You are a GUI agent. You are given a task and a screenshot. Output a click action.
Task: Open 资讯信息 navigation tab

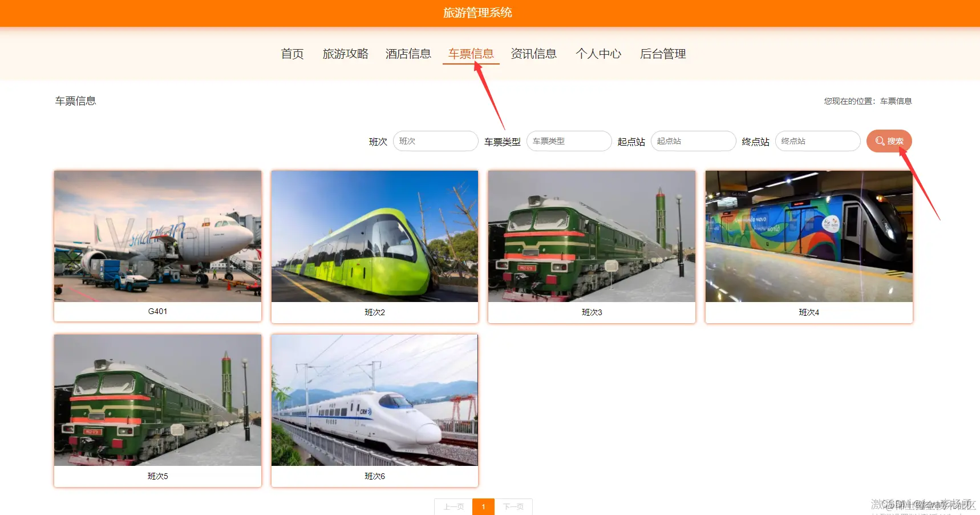pyautogui.click(x=533, y=54)
